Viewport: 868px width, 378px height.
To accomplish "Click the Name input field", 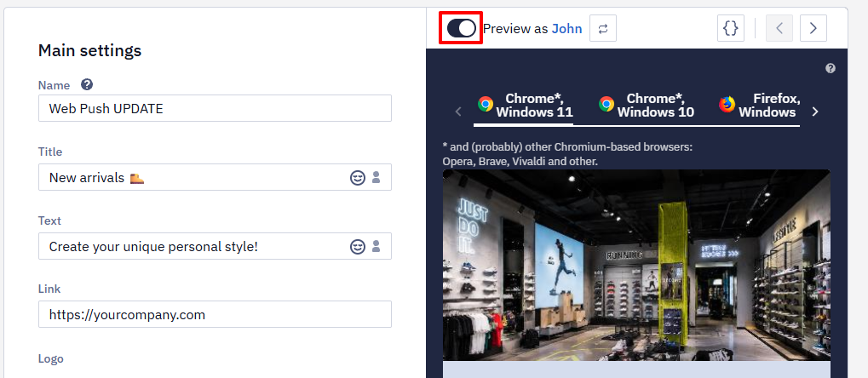I will click(x=215, y=108).
